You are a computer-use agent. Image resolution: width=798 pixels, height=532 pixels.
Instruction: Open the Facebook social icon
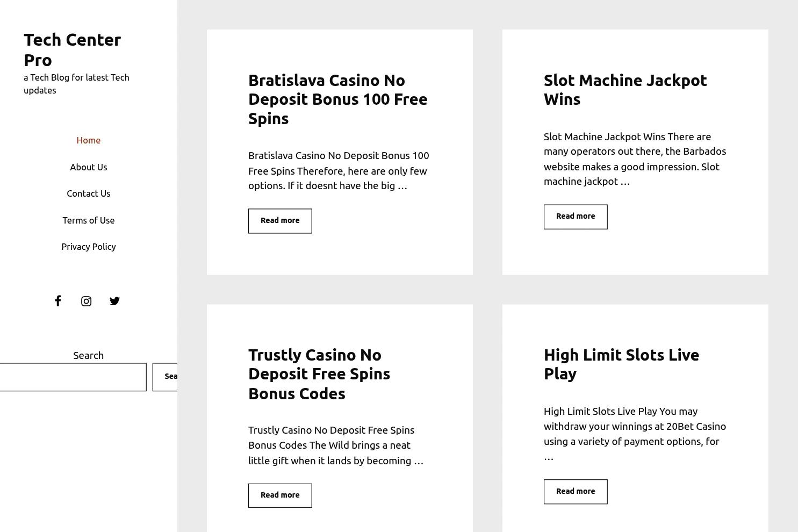click(x=58, y=301)
